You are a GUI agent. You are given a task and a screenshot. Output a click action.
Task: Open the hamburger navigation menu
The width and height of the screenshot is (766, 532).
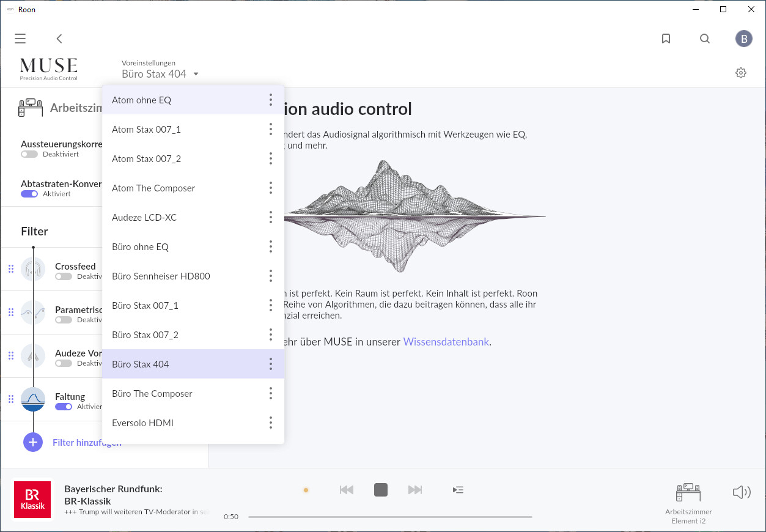pos(20,39)
